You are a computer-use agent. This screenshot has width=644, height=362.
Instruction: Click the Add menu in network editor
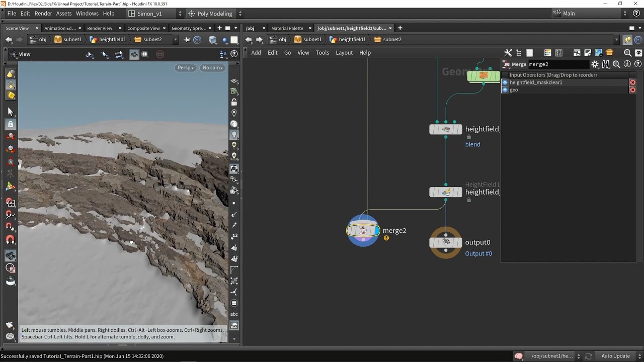256,53
